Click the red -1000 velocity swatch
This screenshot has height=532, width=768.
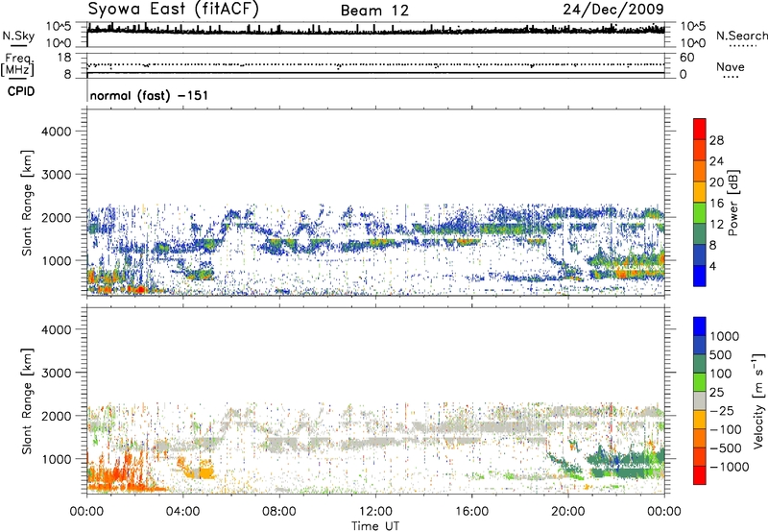tap(700, 475)
